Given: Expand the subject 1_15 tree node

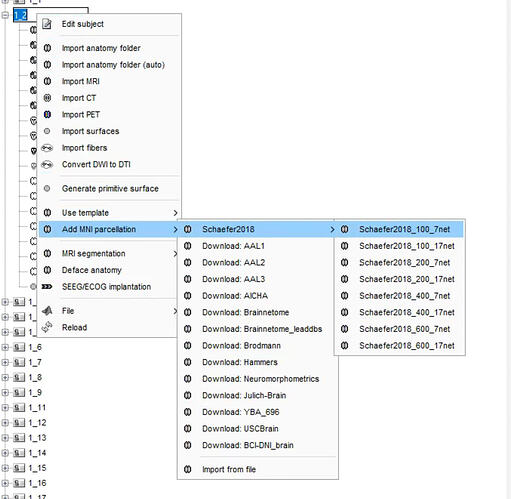Looking at the screenshot, I should tap(5, 468).
